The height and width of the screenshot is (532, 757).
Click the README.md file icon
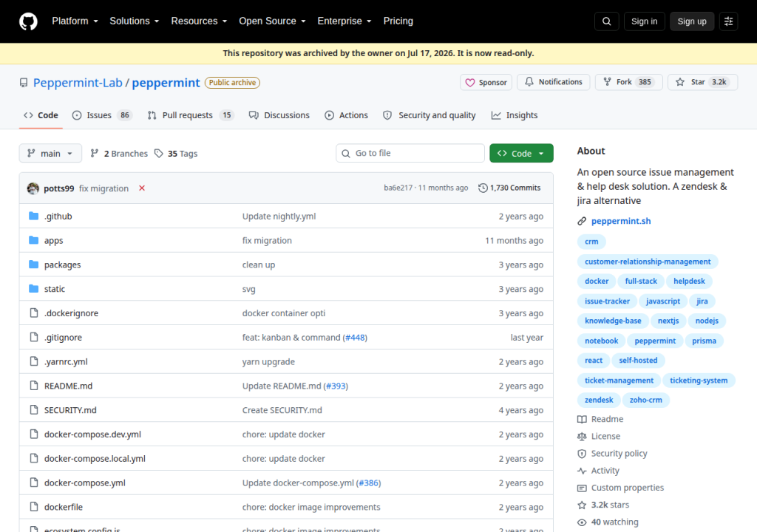click(x=34, y=386)
